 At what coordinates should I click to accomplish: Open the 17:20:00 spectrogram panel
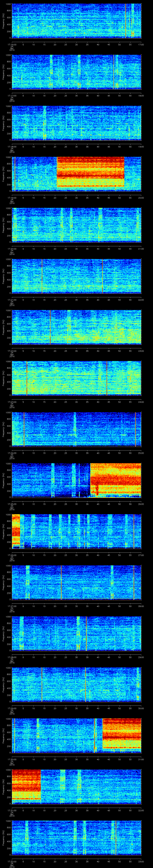(76, 225)
